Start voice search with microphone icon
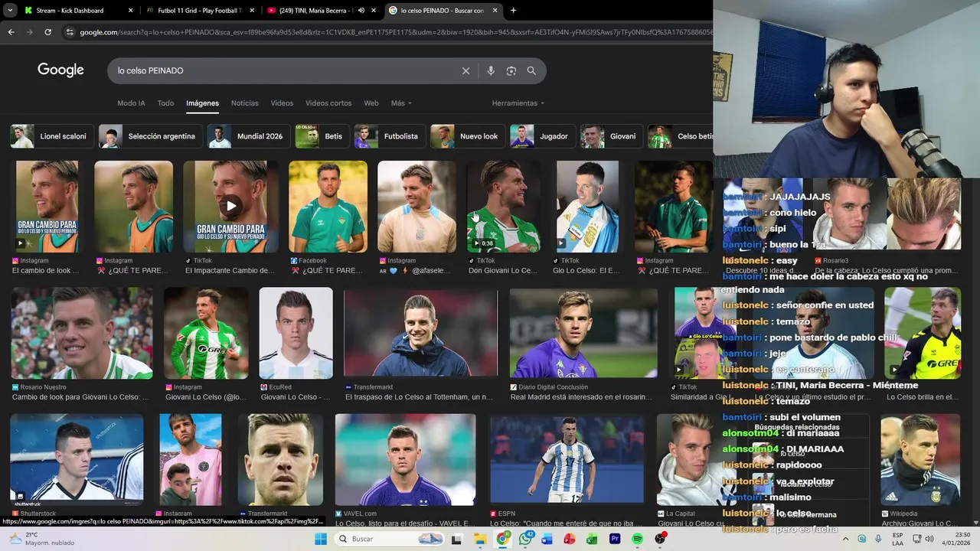Viewport: 980px width, 551px height. [x=491, y=70]
